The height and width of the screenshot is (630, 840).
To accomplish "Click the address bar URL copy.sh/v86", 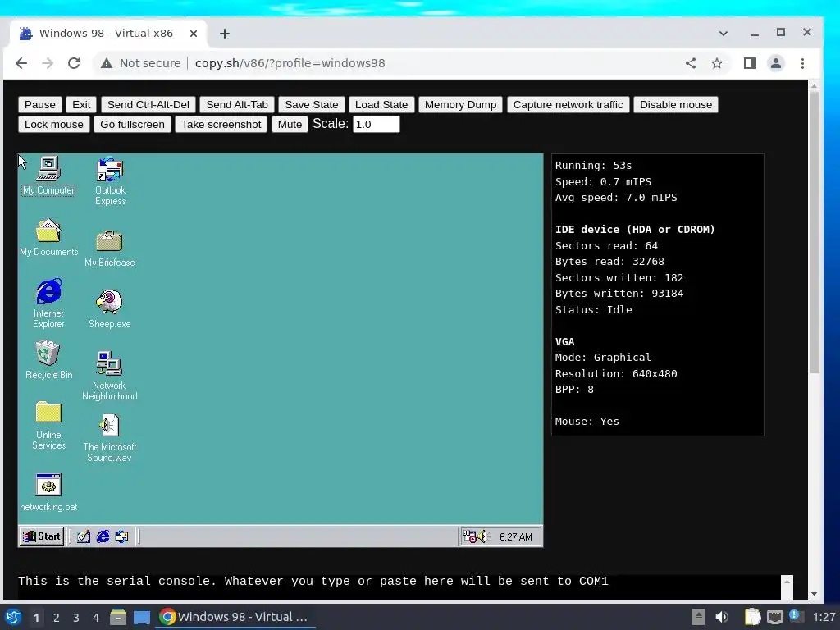I will (290, 63).
